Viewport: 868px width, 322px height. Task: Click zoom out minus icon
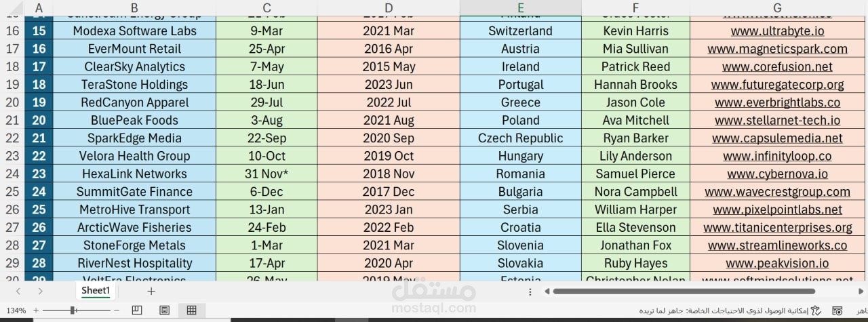tap(117, 310)
